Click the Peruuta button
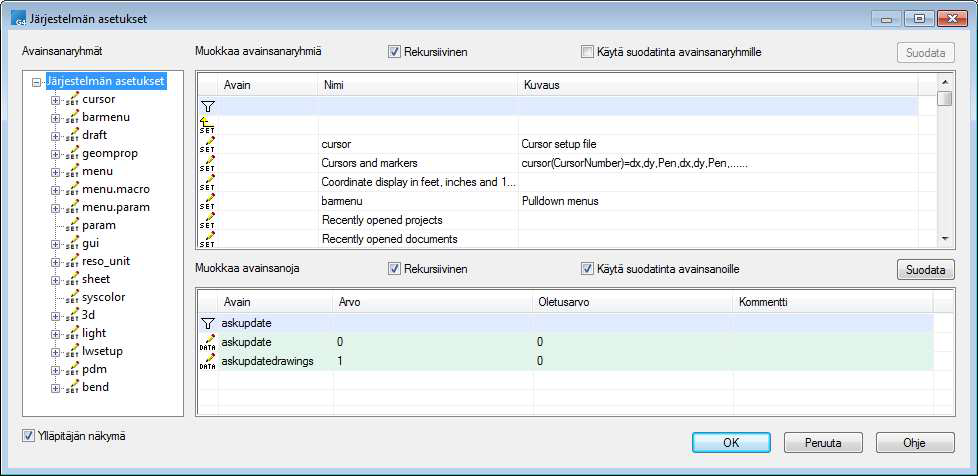The image size is (978, 476). click(x=823, y=442)
